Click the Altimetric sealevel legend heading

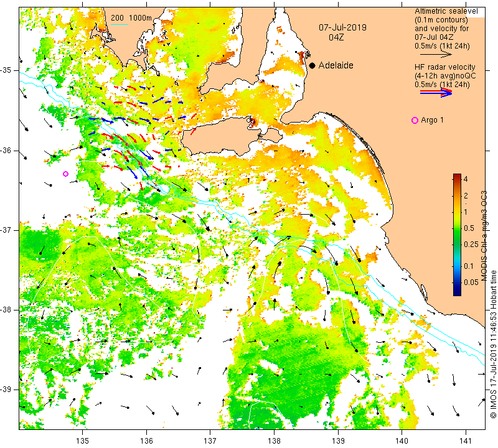click(446, 11)
